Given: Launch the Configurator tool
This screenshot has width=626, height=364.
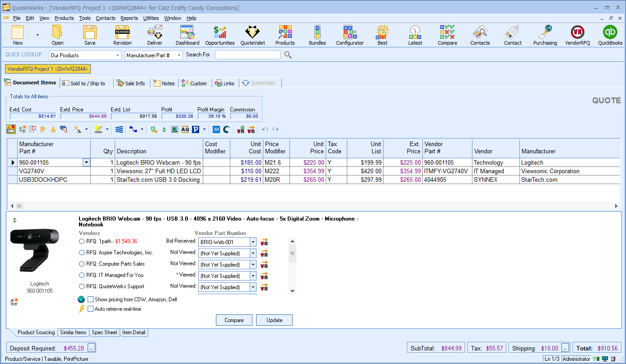Looking at the screenshot, I should click(x=350, y=35).
